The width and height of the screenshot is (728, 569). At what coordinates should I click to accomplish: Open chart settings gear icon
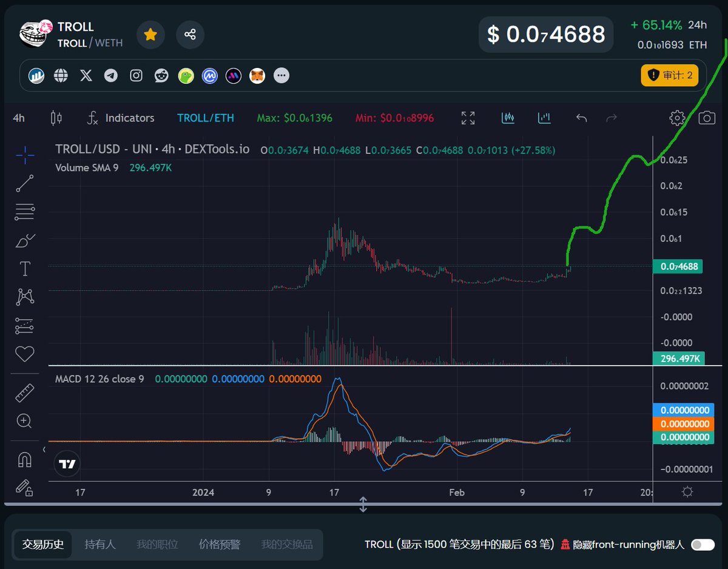click(x=677, y=118)
